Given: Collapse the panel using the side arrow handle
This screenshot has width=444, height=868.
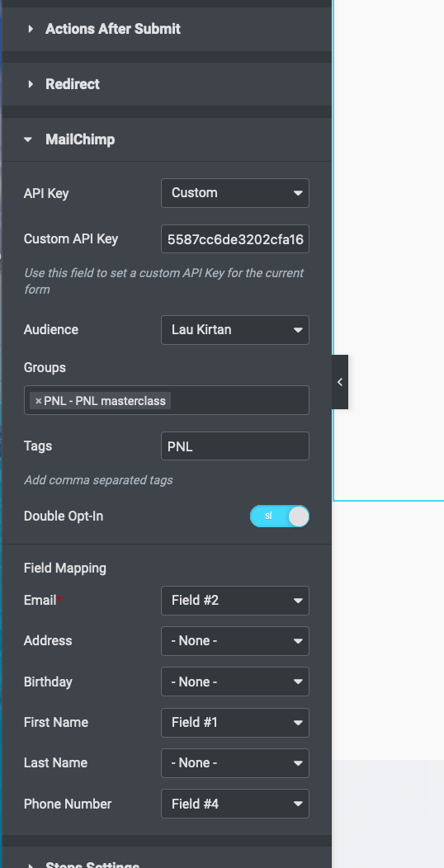Looking at the screenshot, I should [340, 382].
